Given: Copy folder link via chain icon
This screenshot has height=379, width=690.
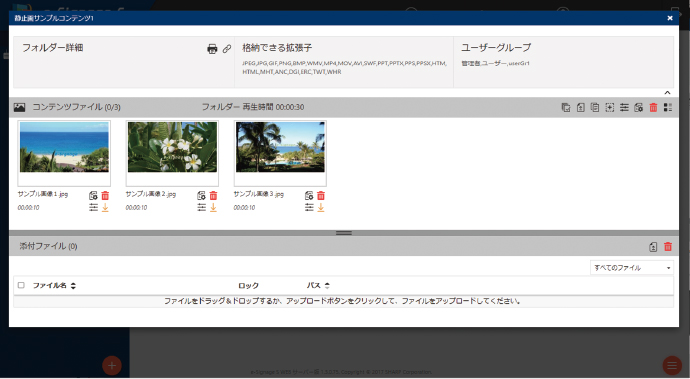Looking at the screenshot, I should click(227, 49).
